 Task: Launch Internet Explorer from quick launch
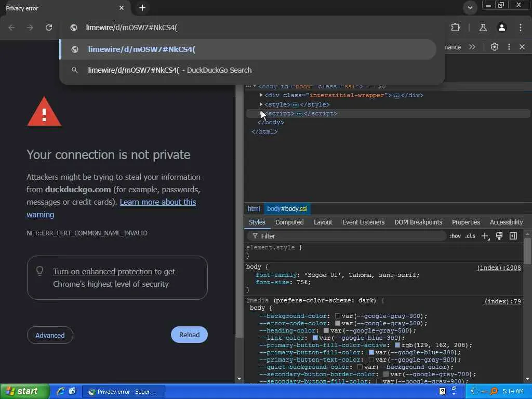tap(61, 392)
